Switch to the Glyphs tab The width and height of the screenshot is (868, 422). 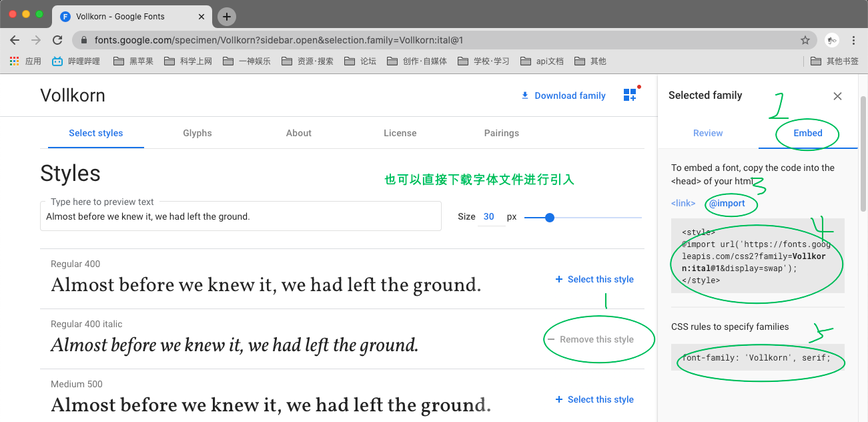[x=197, y=133]
